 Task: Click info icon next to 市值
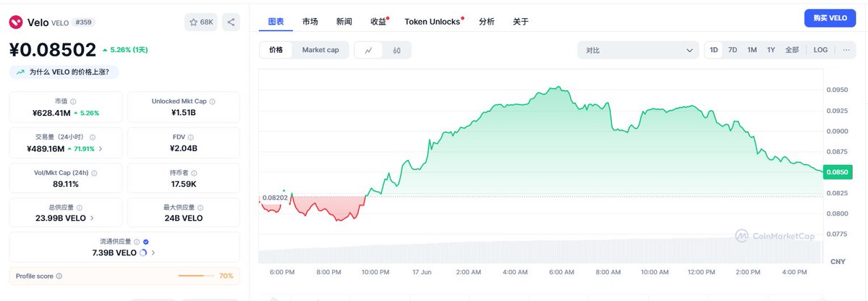click(x=73, y=102)
